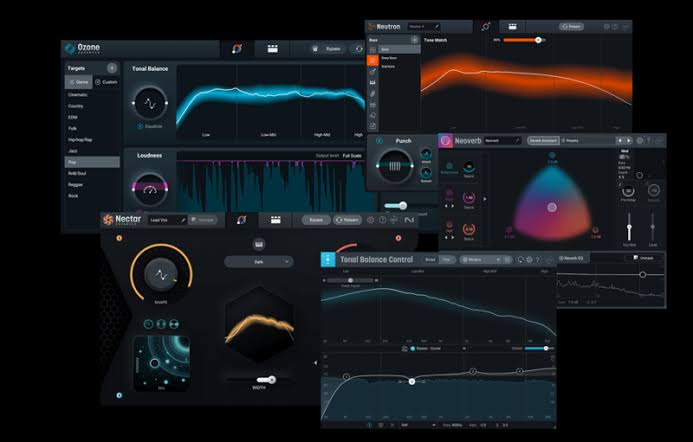Add a Neutron target with the plus button
The image size is (693, 442).
pos(414,40)
